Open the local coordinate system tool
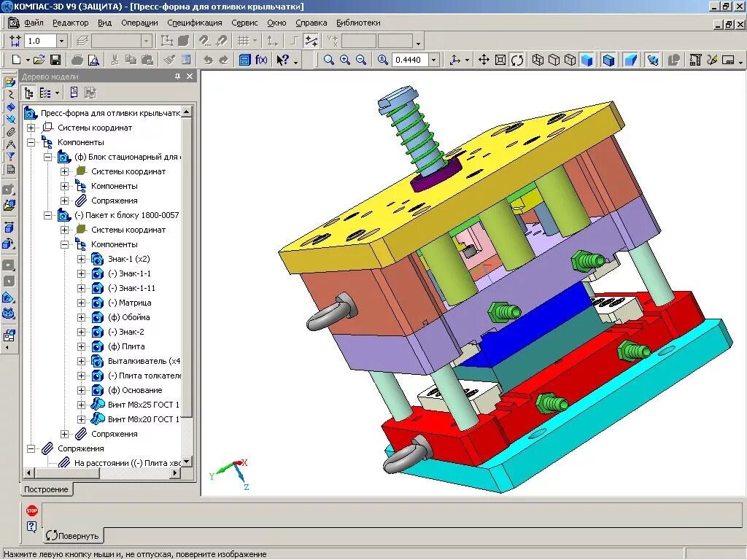747x560 pixels. [x=273, y=41]
